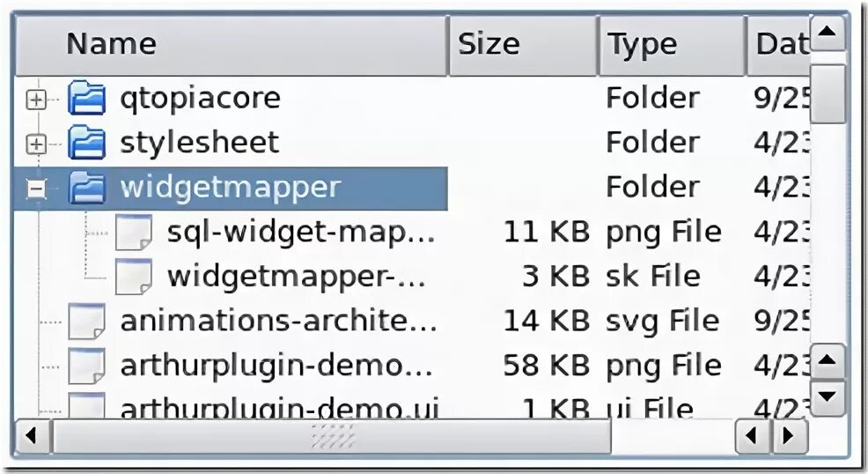The width and height of the screenshot is (868, 474).
Task: Click the horizontal scrollbar thumb
Action: tap(331, 435)
